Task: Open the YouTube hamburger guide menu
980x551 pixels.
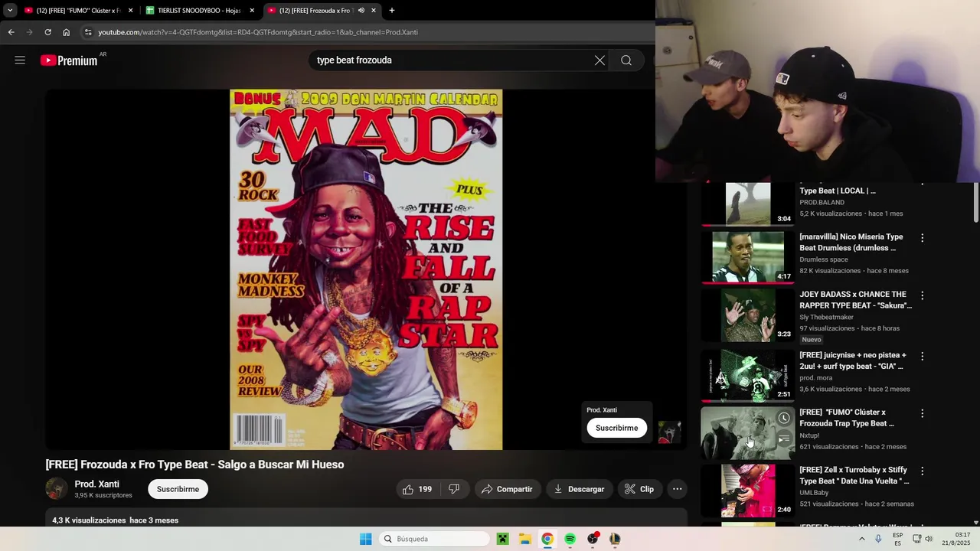Action: tap(20, 60)
